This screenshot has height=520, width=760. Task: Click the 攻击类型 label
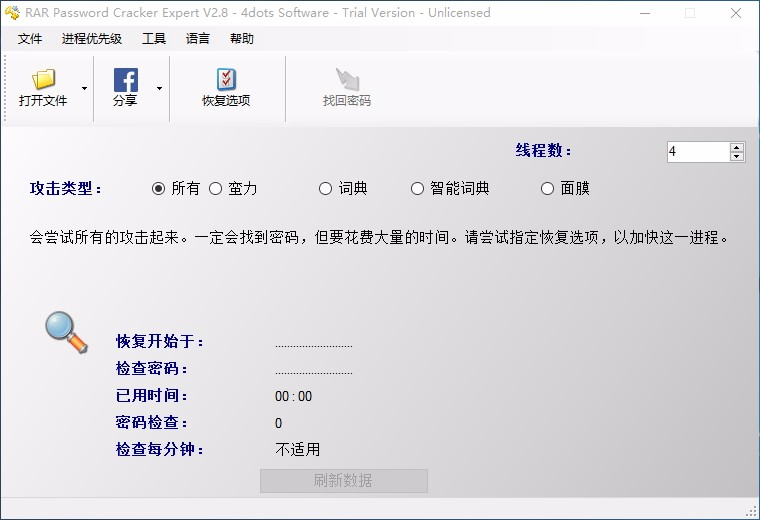[x=66, y=189]
